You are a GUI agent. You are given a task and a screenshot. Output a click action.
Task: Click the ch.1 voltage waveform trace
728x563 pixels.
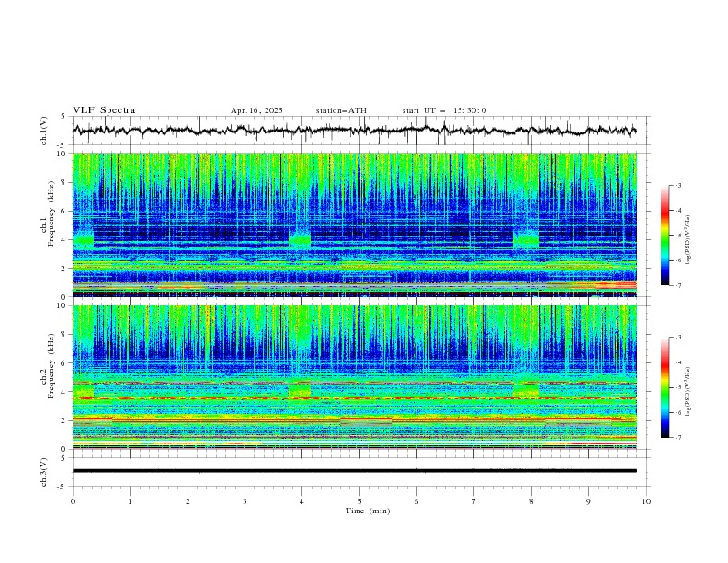(x=354, y=131)
